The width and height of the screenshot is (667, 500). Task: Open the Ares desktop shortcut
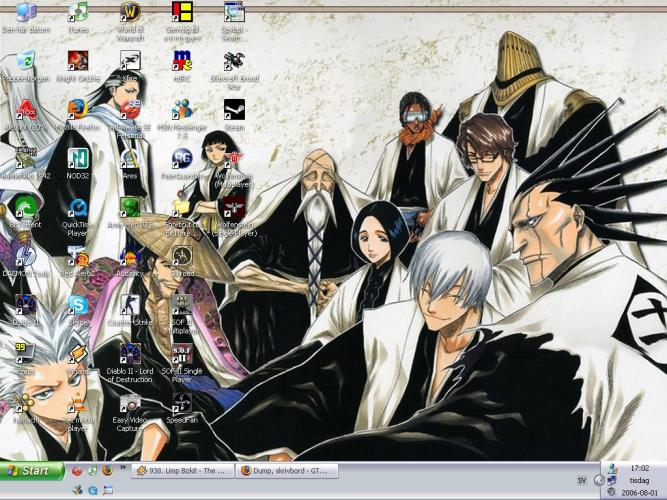click(130, 164)
